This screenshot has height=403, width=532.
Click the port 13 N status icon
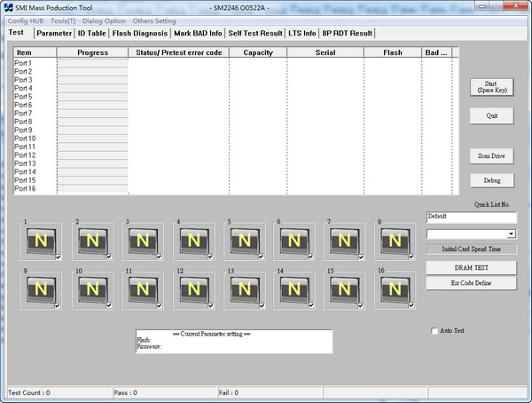(245, 289)
